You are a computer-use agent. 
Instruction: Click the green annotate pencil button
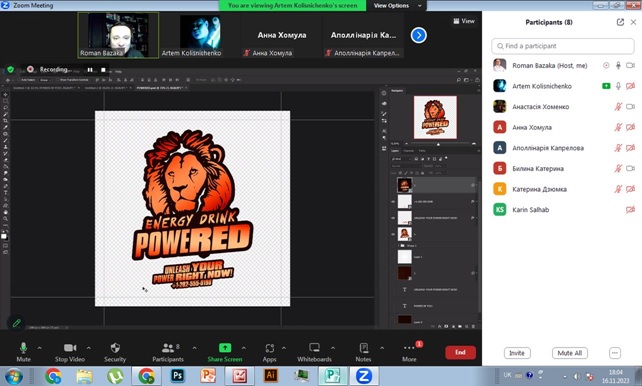coord(16,323)
